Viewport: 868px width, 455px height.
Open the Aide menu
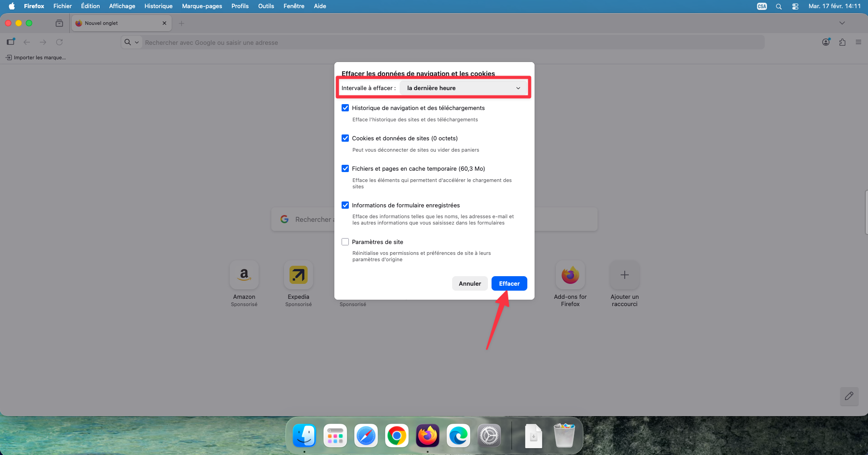coord(320,6)
